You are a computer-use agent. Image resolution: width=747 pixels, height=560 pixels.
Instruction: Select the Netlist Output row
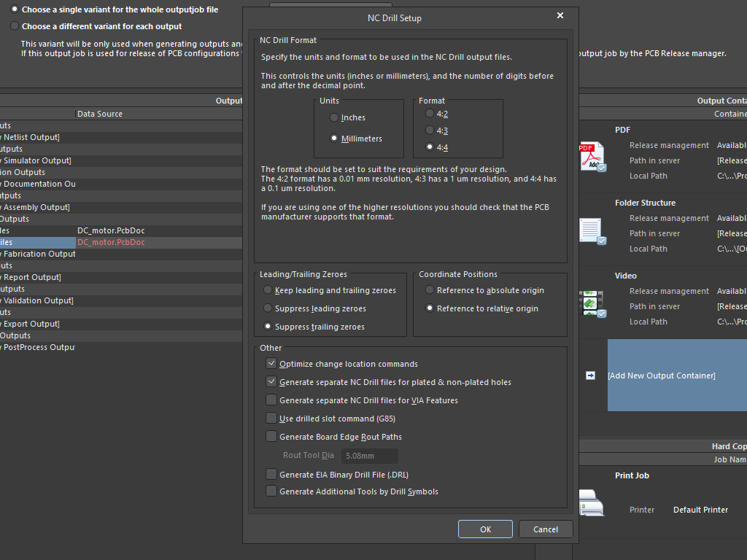(x=121, y=137)
